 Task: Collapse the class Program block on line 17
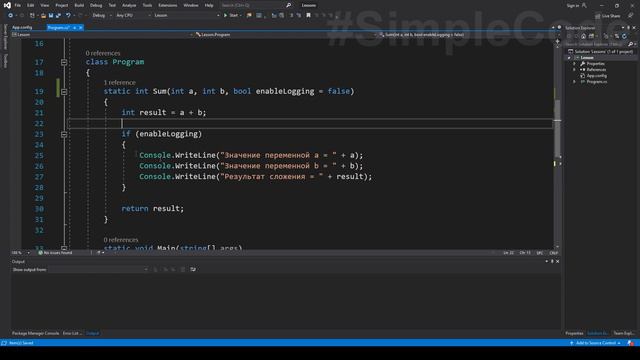click(x=64, y=62)
